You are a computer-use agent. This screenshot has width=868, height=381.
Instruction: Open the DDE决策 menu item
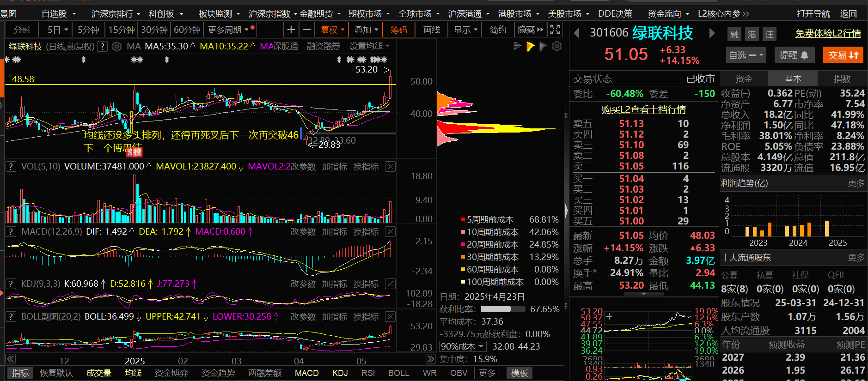pyautogui.click(x=615, y=14)
